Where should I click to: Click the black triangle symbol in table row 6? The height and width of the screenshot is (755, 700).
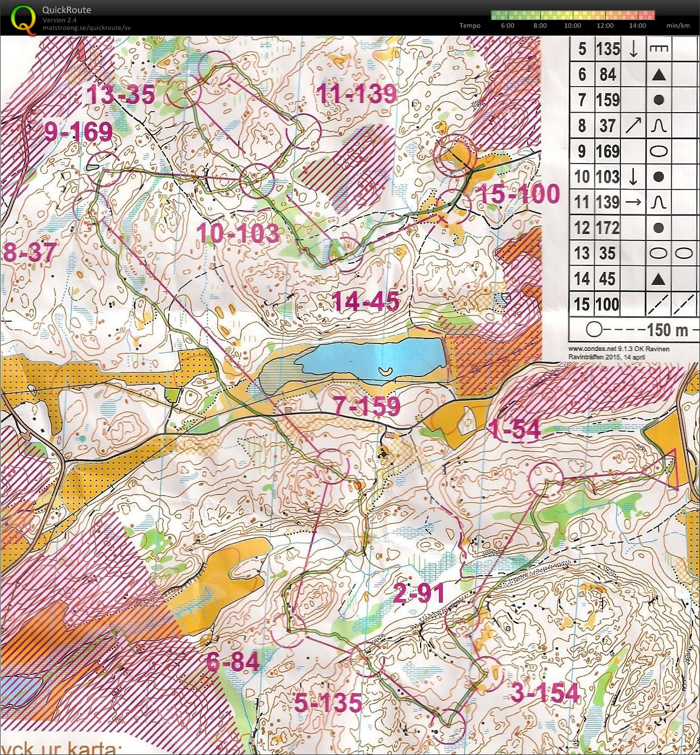[659, 75]
